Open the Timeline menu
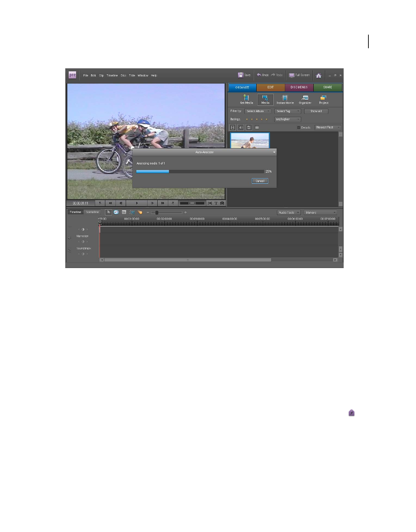The image size is (416, 532). [112, 75]
